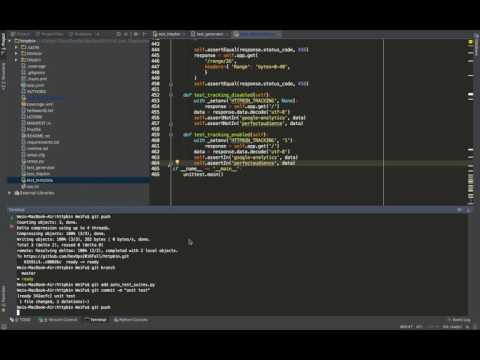The image size is (480, 360).
Task: Collapse the project root folder arrow
Action: (x=10, y=41)
